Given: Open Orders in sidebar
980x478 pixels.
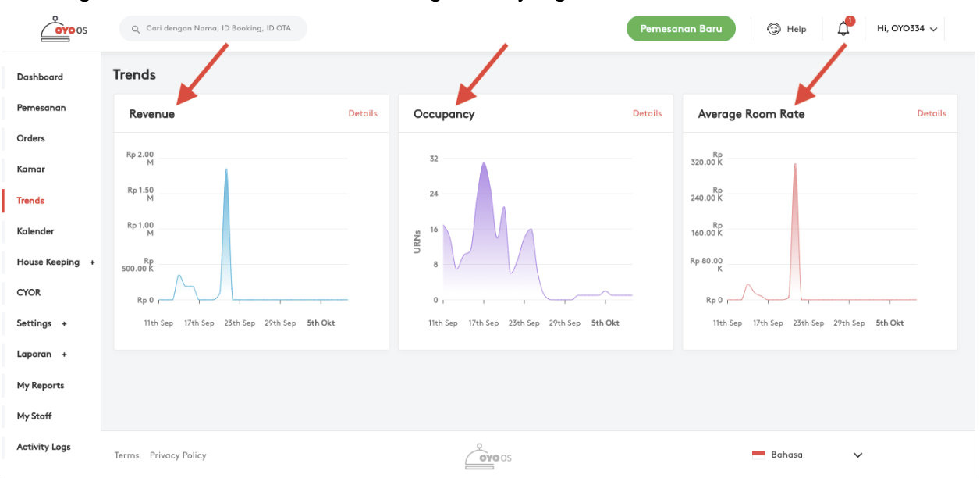Looking at the screenshot, I should click(31, 138).
